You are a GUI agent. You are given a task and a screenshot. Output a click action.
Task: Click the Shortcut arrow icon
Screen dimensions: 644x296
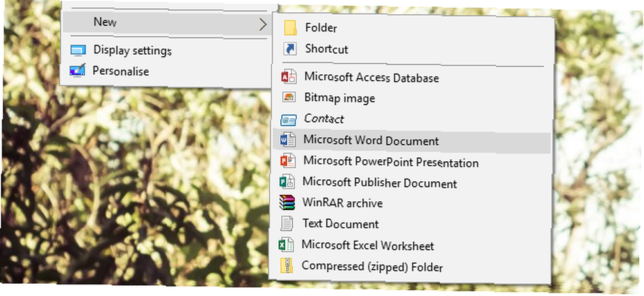click(x=290, y=49)
